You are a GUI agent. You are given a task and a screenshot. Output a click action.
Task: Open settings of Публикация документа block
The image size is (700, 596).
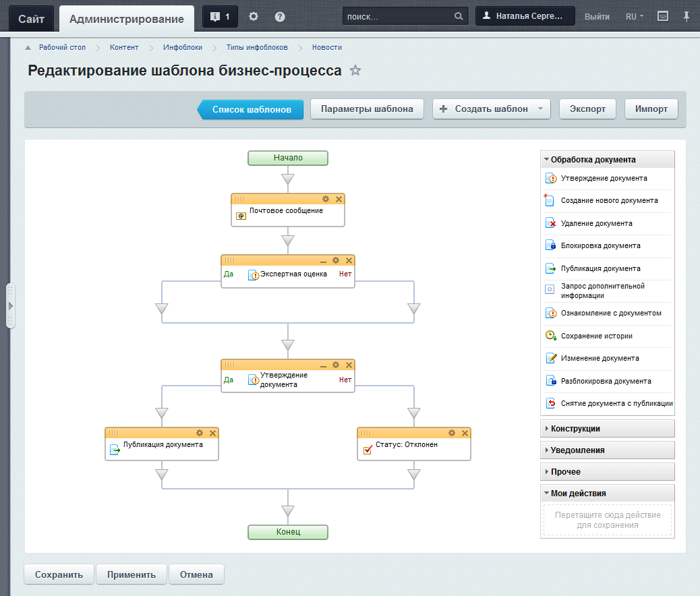point(200,433)
